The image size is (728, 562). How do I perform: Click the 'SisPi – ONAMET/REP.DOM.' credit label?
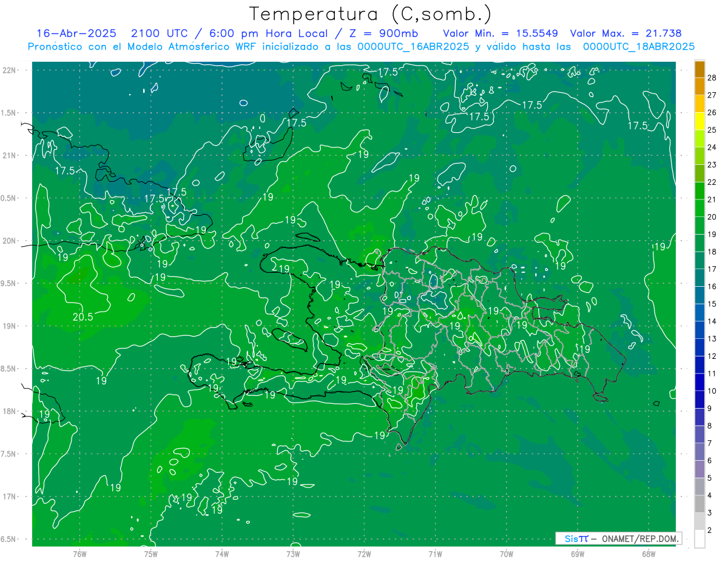pyautogui.click(x=619, y=538)
